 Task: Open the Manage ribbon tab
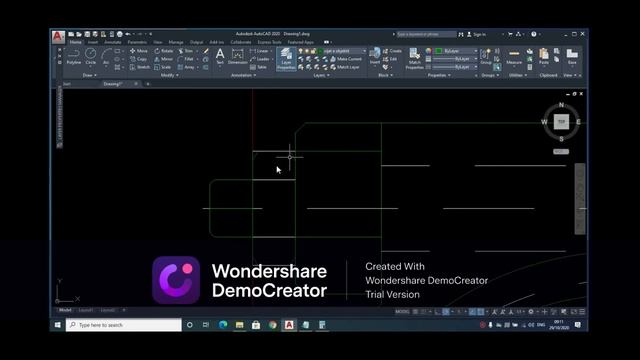coord(176,42)
